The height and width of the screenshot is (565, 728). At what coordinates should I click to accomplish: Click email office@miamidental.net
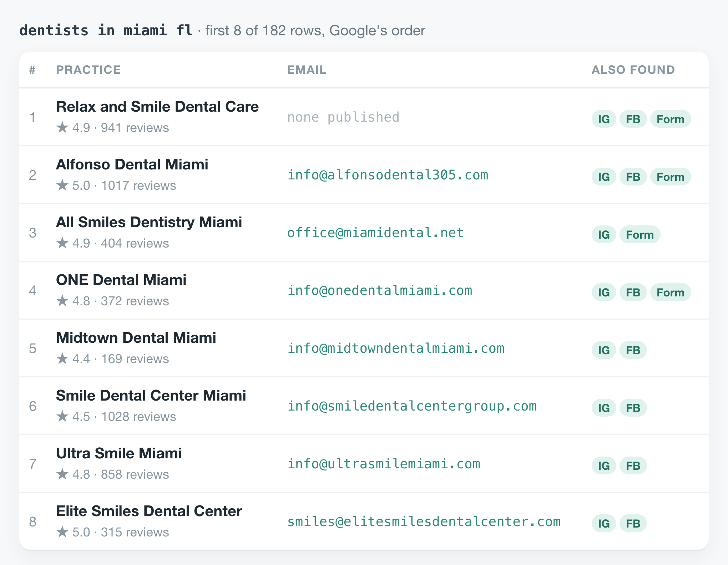click(x=375, y=233)
